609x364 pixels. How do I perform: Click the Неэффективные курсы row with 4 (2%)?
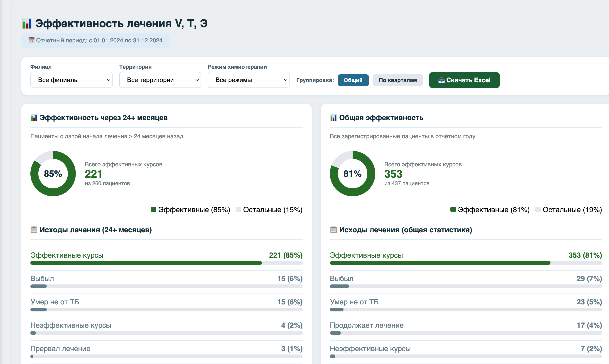[167, 328]
